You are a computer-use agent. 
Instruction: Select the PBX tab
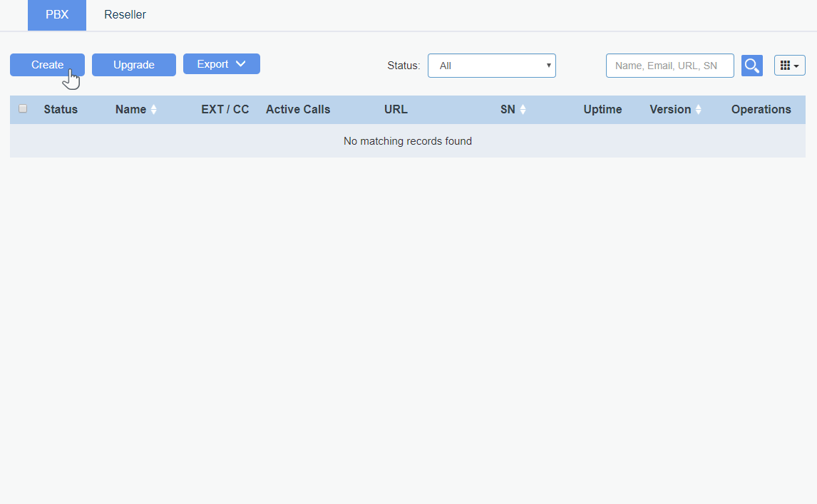tap(56, 14)
